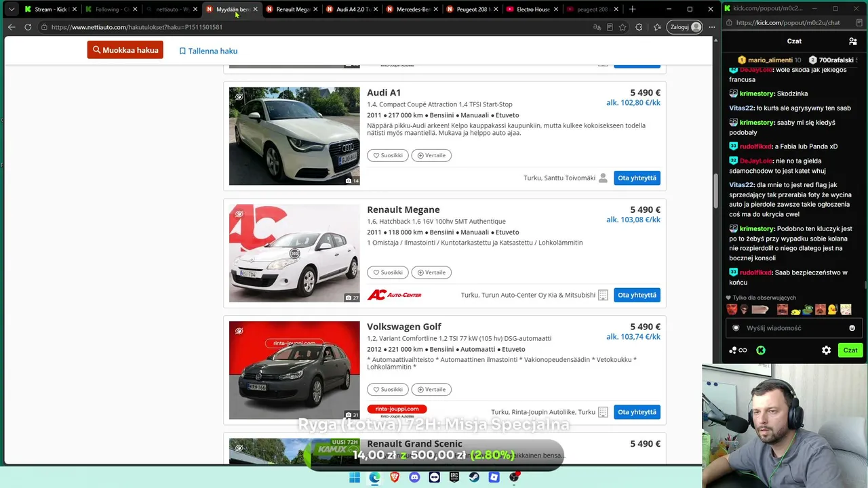Switch to the Electro House tab
This screenshot has height=488, width=868.
pyautogui.click(x=532, y=9)
